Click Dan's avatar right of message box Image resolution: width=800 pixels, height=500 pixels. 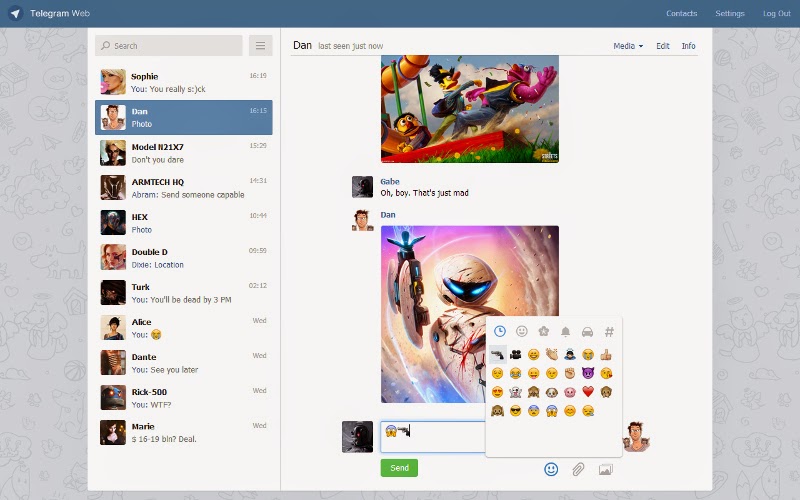(x=635, y=437)
